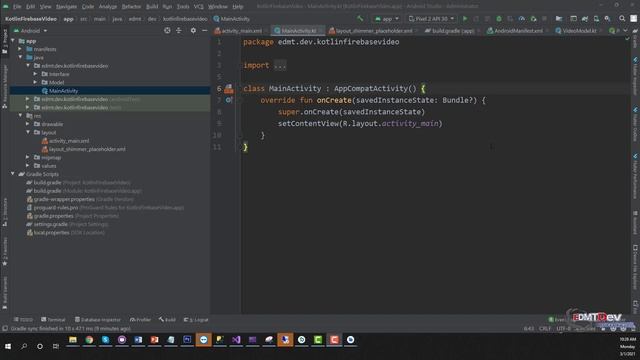The image size is (640, 360).
Task: Open the Build menu
Action: point(152,7)
